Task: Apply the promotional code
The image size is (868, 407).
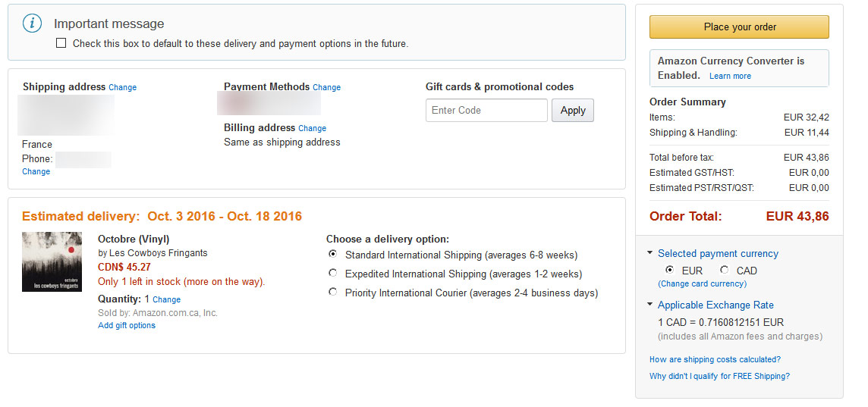Action: [572, 110]
